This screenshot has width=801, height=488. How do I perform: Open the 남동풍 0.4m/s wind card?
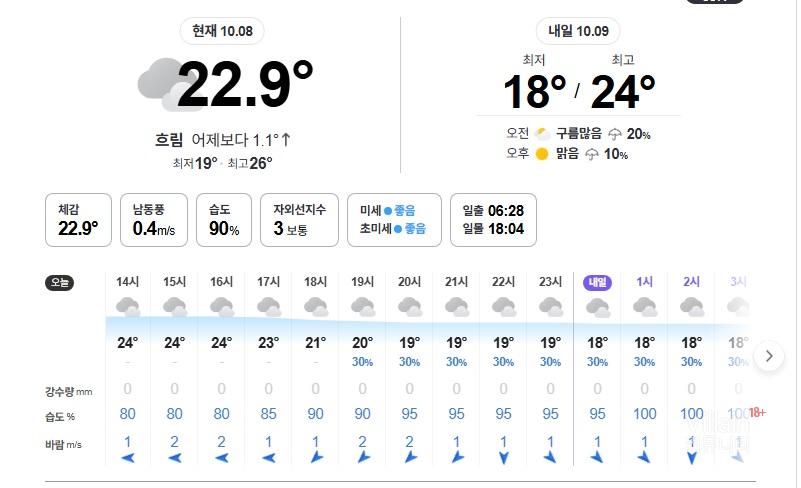coord(154,220)
